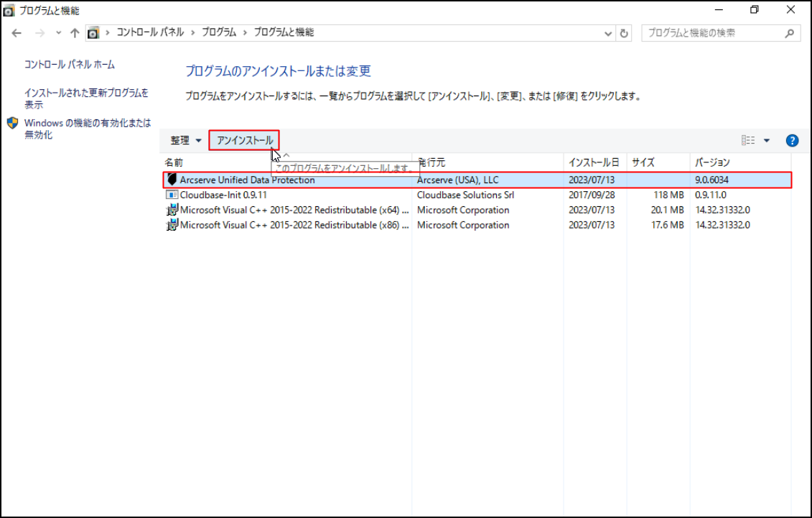Sort by インストール日 column header

594,162
